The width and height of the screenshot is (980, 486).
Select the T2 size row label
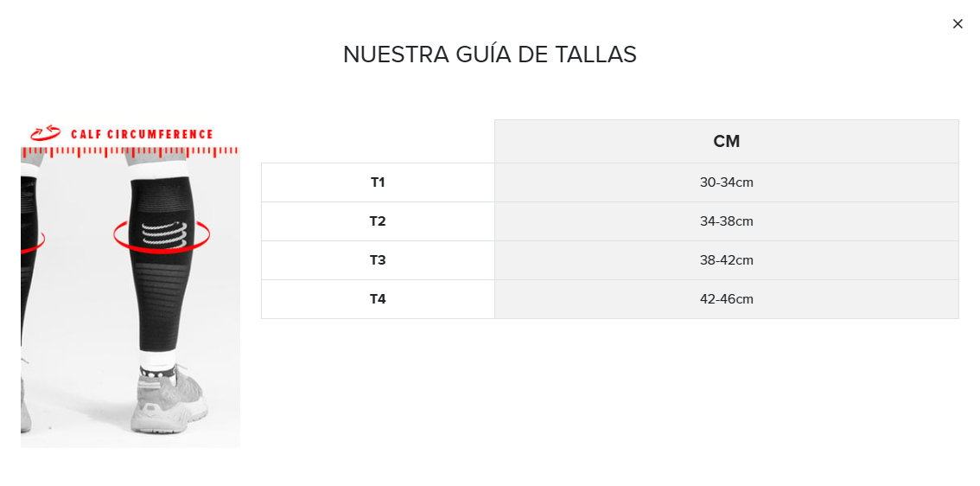point(378,221)
